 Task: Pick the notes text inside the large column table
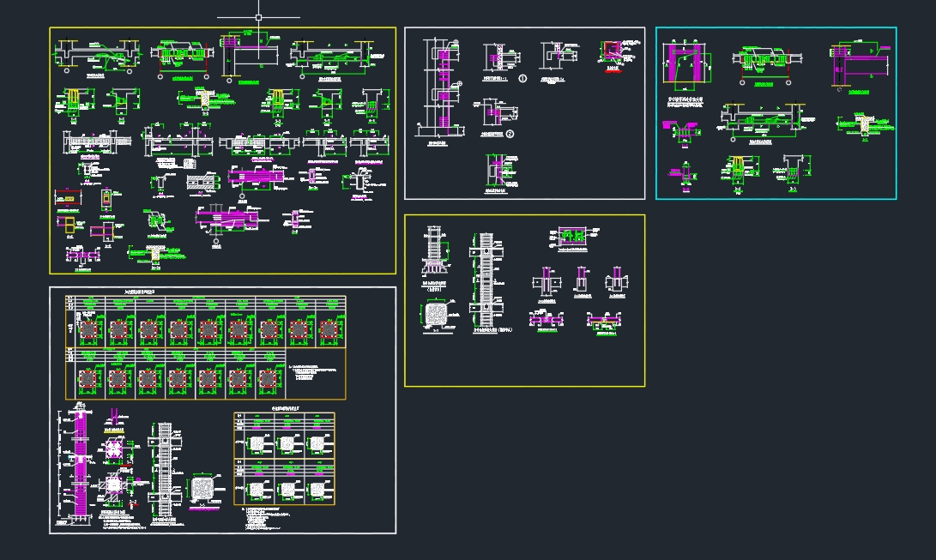coord(311,373)
